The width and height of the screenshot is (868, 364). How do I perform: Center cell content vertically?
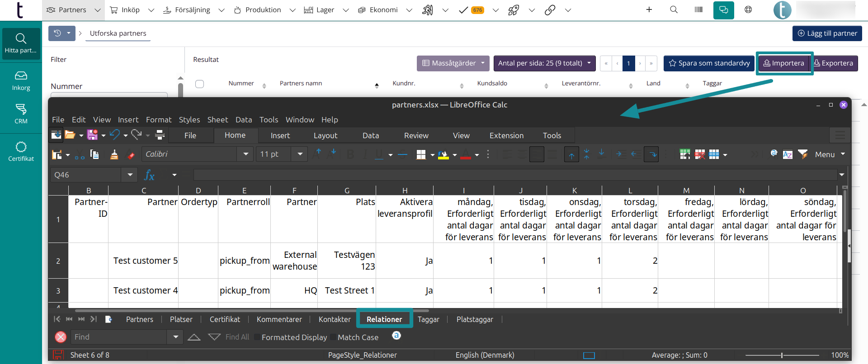point(586,154)
